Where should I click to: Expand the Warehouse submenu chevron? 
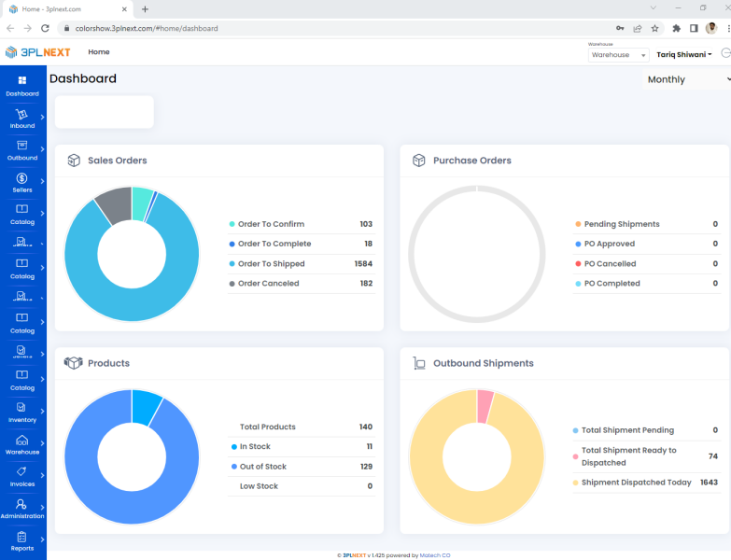42,443
